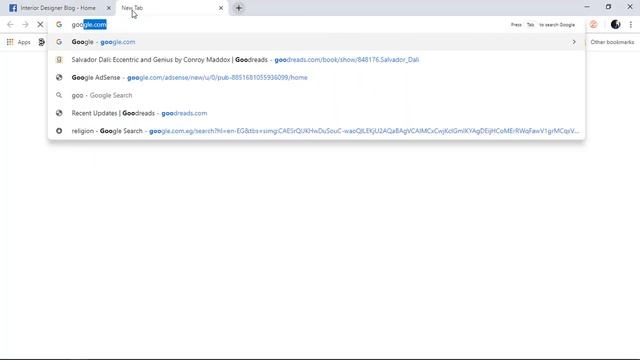Minimize the Chrome window
The height and width of the screenshot is (360, 640).
587,7
